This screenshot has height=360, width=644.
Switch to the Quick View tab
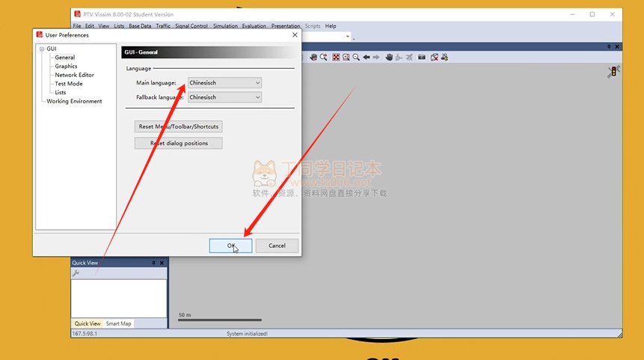point(87,323)
